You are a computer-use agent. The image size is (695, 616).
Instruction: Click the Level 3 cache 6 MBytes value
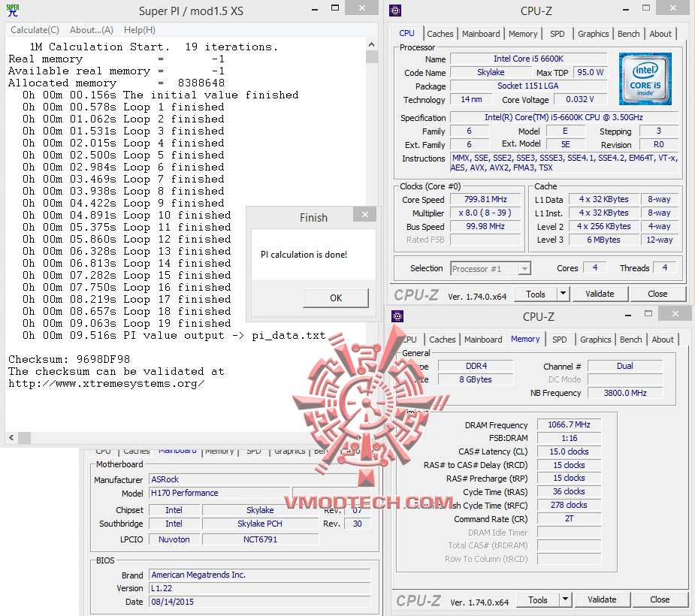pyautogui.click(x=603, y=240)
